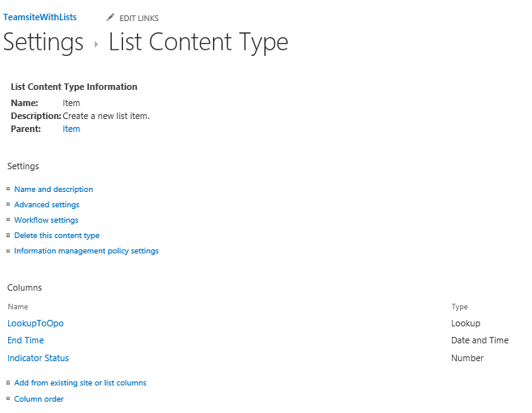Click bullet icon next to Name and description
This screenshot has width=532, height=413.
(x=8, y=189)
